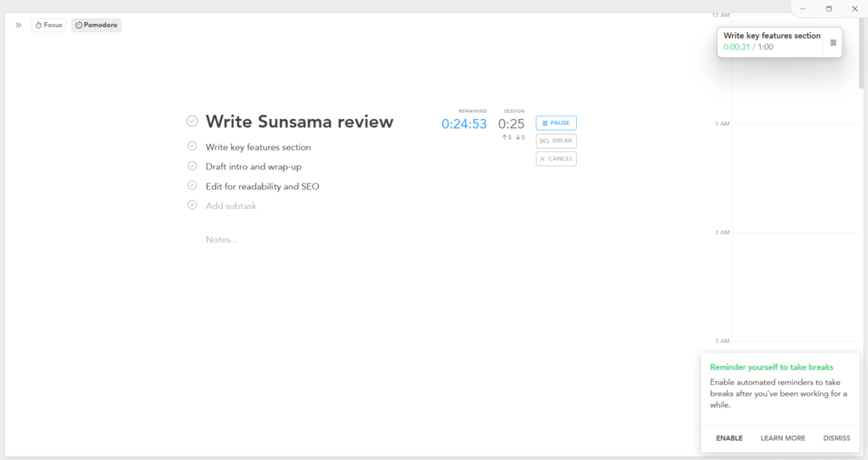868x460 pixels.
Task: Click the Draft intro and wrap-up text
Action: (254, 167)
